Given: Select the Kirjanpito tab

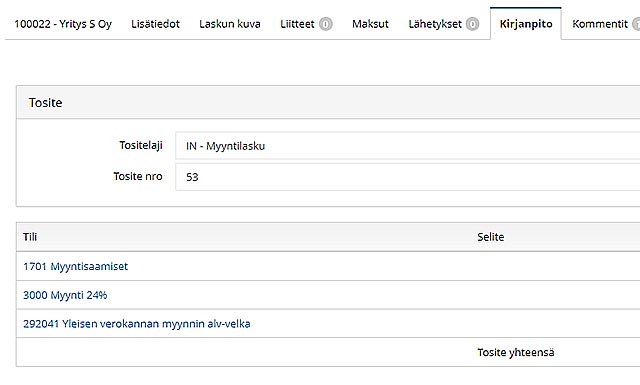Looking at the screenshot, I should [526, 24].
